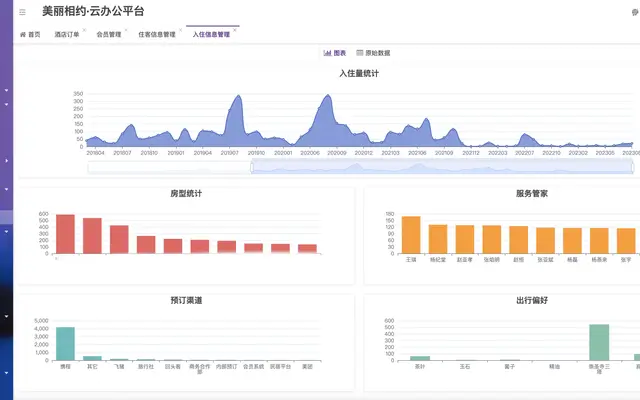
Task: Switch to the 会员管理 tab
Action: 109,35
